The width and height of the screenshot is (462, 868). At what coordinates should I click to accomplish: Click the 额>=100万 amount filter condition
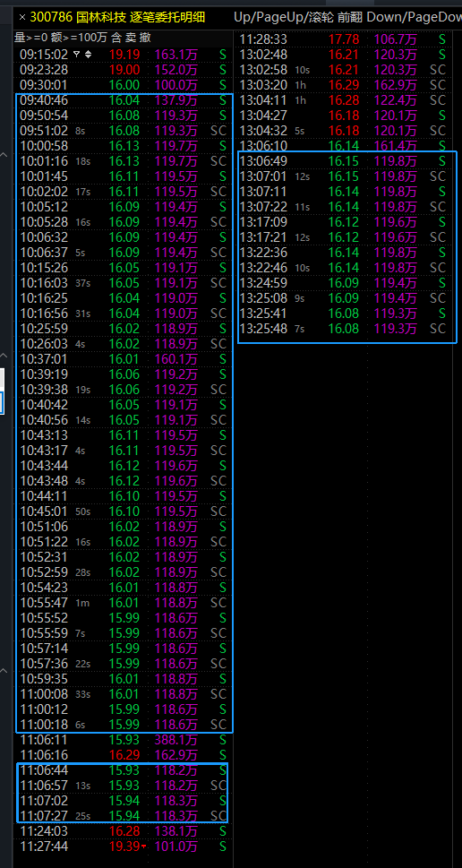(81, 39)
